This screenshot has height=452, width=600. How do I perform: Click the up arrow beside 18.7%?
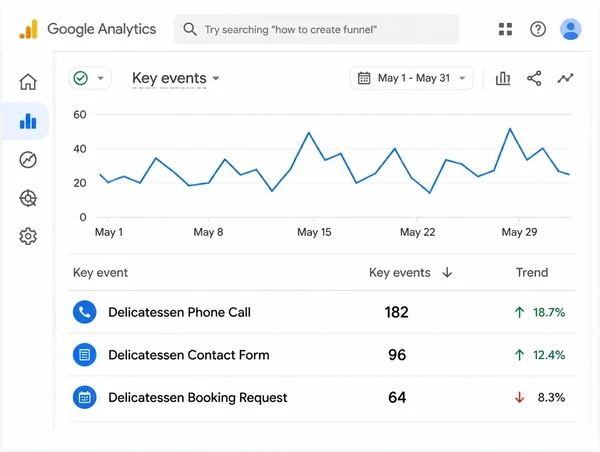click(519, 312)
